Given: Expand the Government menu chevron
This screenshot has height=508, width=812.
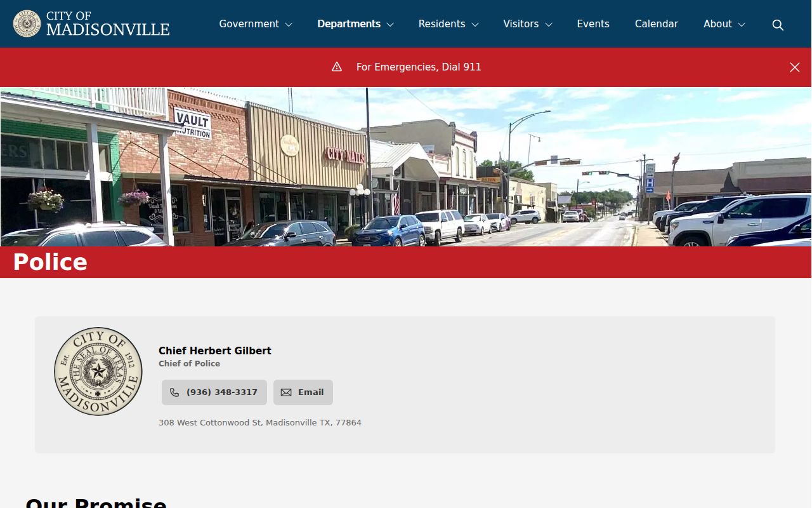Looking at the screenshot, I should click(x=289, y=25).
